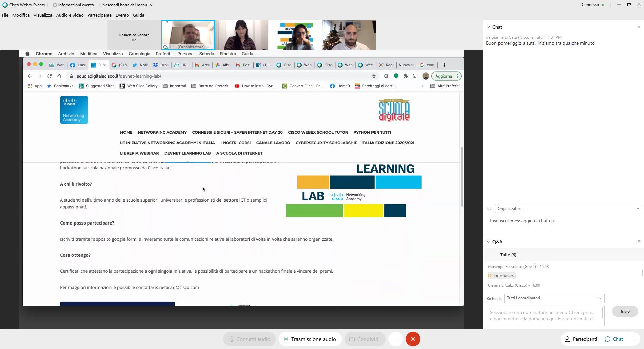Click the Trasmissione audio button
The height and width of the screenshot is (349, 644).
(x=310, y=339)
